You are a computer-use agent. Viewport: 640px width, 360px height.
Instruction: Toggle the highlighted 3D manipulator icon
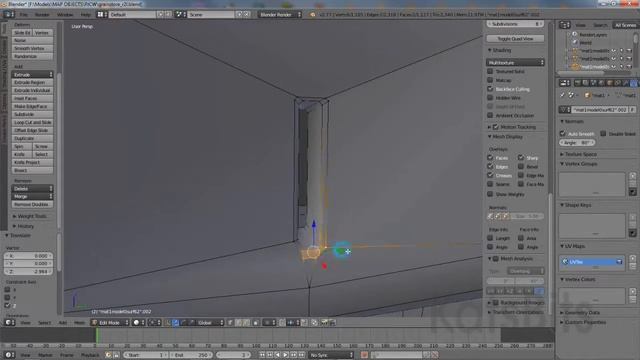pos(176,322)
